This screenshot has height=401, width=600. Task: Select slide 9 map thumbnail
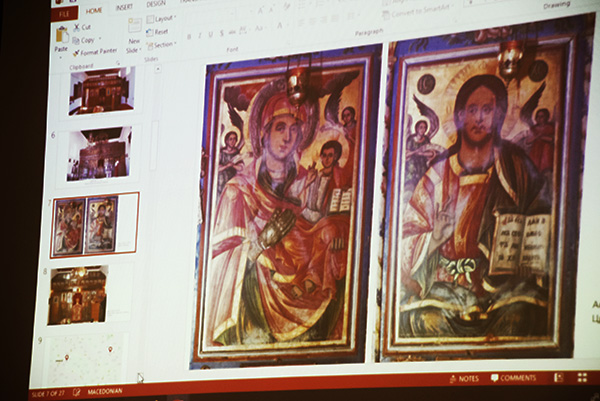[x=84, y=360]
